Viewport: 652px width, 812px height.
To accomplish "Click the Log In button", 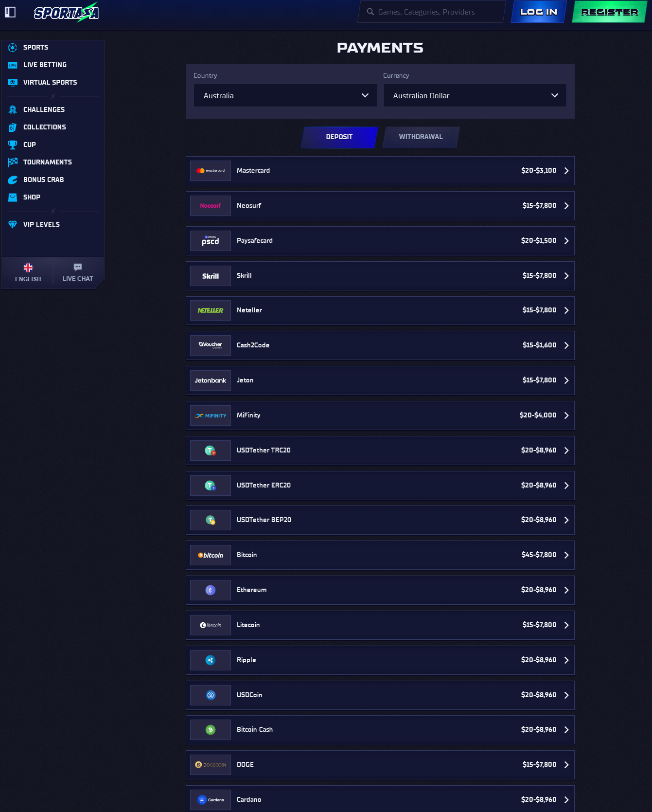I will pos(539,12).
